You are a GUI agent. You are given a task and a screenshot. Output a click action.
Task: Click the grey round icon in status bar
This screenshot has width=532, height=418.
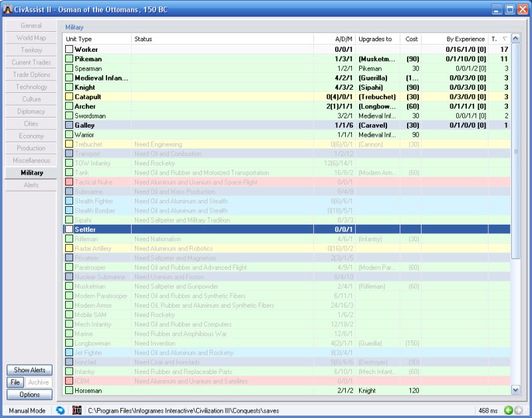(x=519, y=410)
